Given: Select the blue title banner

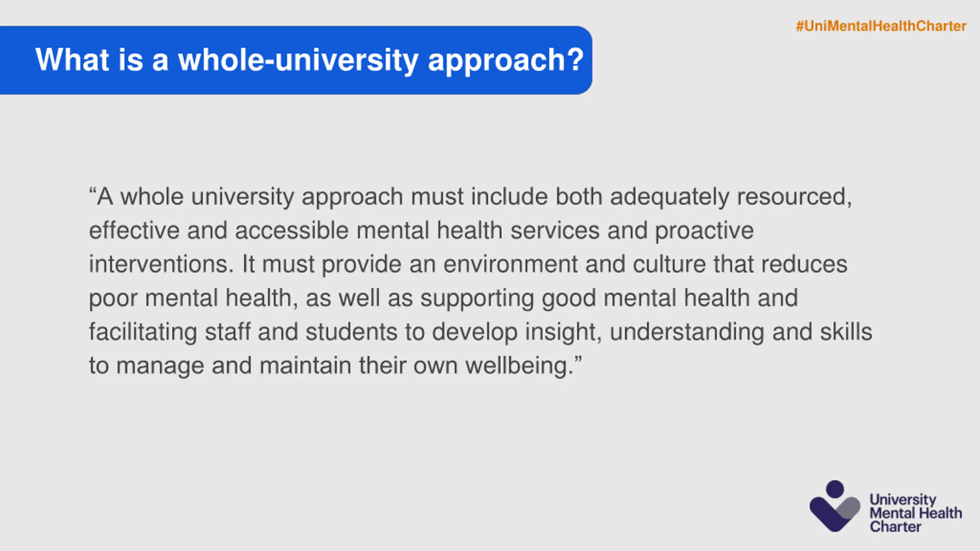Looking at the screenshot, I should pyautogui.click(x=296, y=60).
